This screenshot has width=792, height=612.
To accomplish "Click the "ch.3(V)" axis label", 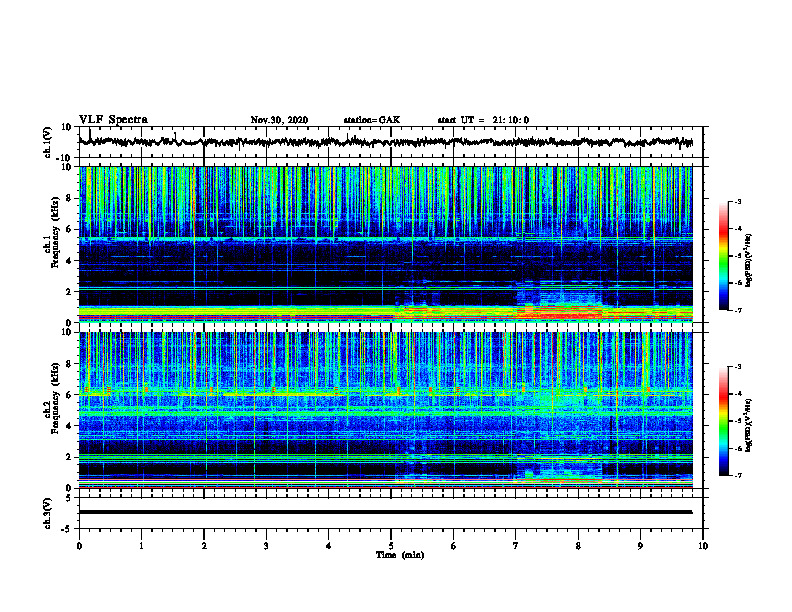I will click(x=48, y=513).
